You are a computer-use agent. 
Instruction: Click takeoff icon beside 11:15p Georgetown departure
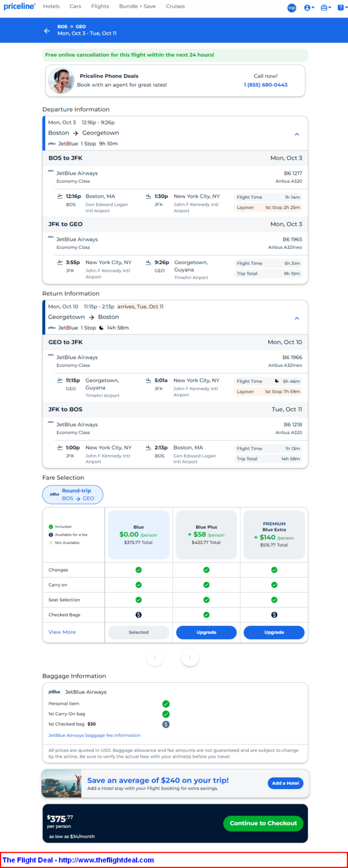tap(60, 381)
